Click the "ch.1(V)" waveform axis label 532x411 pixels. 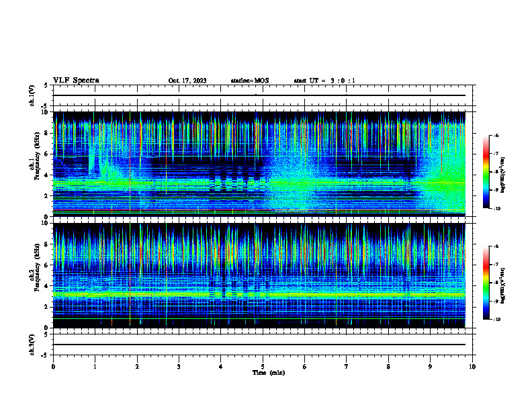coord(32,95)
